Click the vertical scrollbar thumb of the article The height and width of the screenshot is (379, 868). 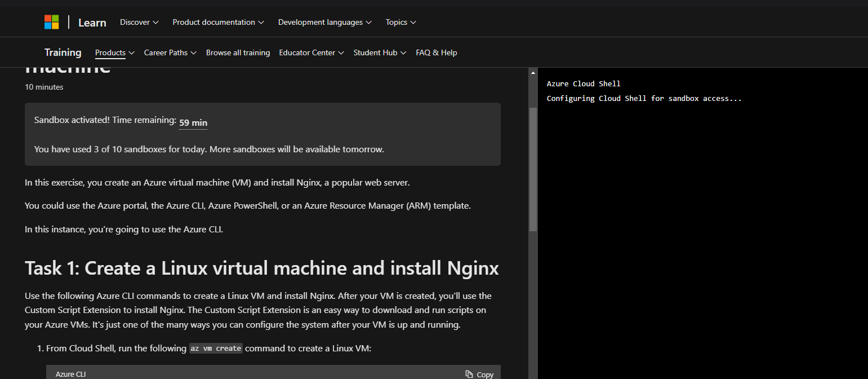click(x=533, y=169)
